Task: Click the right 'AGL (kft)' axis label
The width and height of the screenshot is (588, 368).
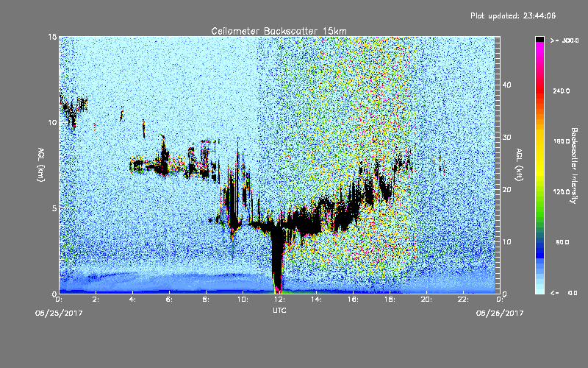Action: 519,164
